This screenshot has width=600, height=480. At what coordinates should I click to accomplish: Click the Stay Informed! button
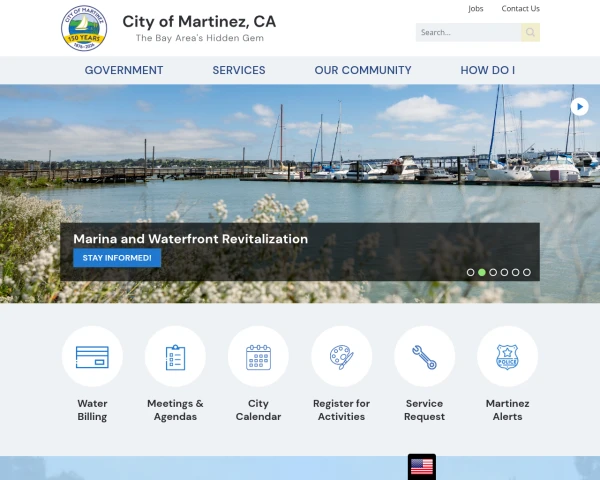coord(117,258)
